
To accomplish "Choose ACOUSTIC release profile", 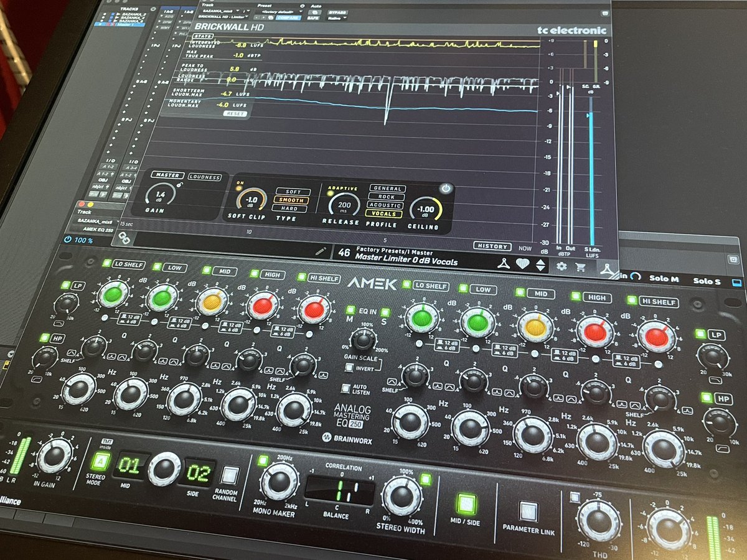I will click(x=385, y=205).
